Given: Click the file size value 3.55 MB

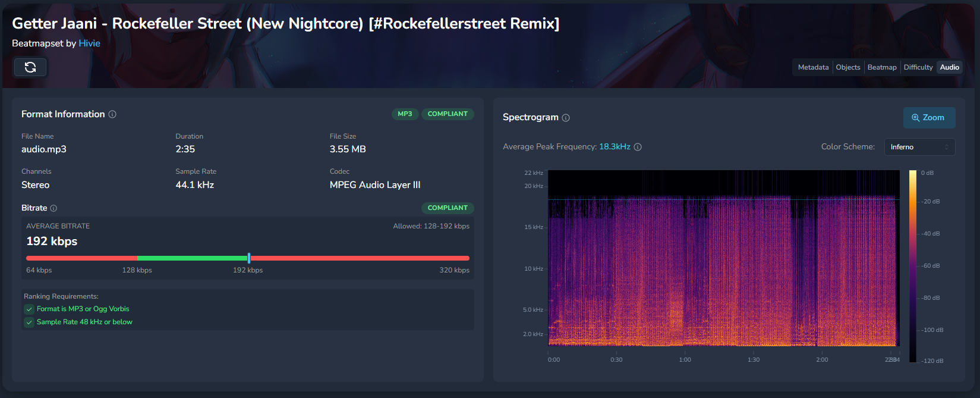Looking at the screenshot, I should [x=348, y=149].
